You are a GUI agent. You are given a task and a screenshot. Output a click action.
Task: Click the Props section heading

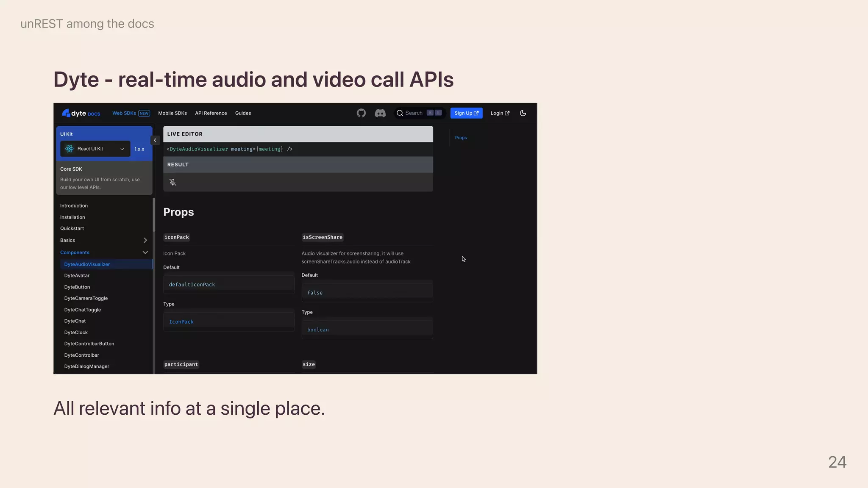click(x=178, y=212)
